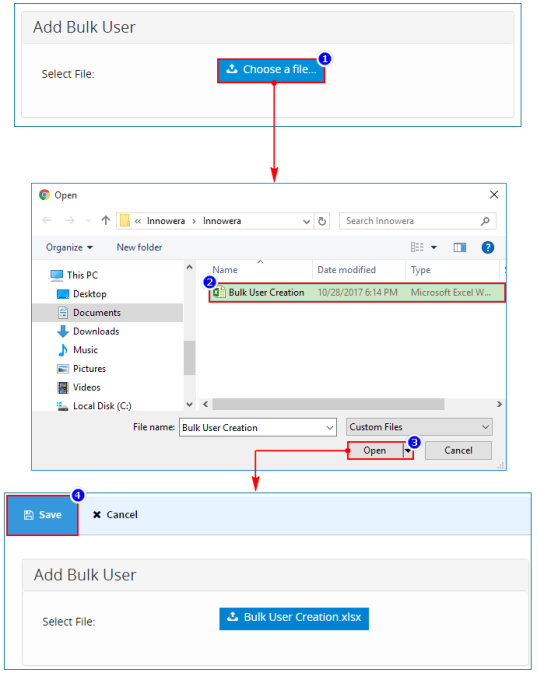Image resolution: width=537 pixels, height=673 pixels.
Task: Select This PC in navigation pane
Action: [82, 275]
